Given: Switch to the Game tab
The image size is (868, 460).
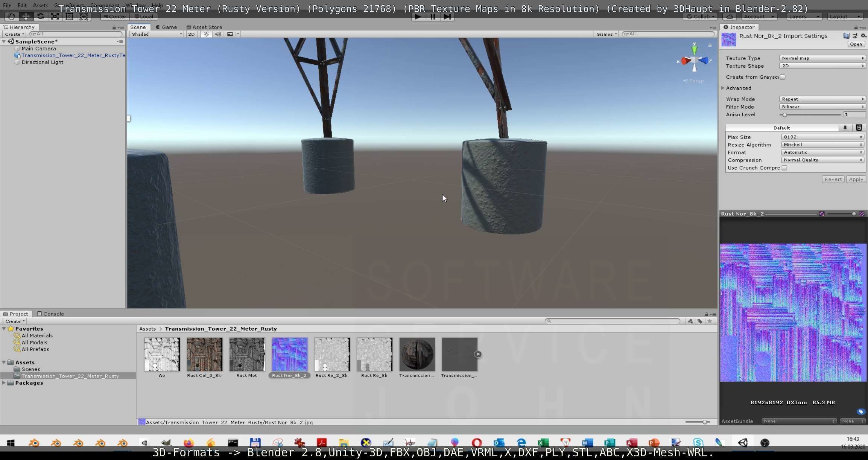Looking at the screenshot, I should coord(166,27).
